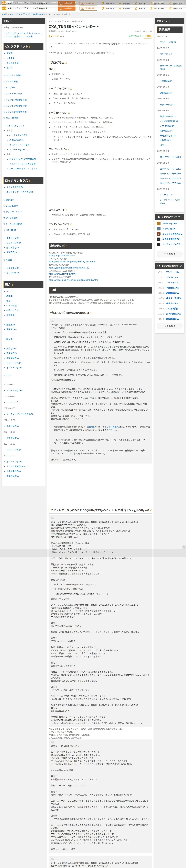Click the star icon of 人気記事ランキング
Viewport: 186px width, 868px height.
[159, 217]
